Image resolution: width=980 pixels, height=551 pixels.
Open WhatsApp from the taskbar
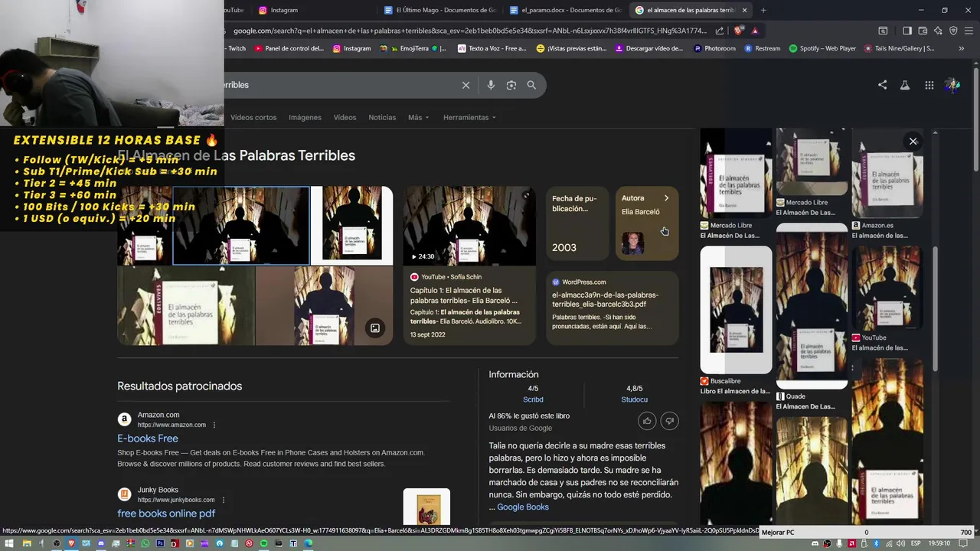pyautogui.click(x=145, y=543)
